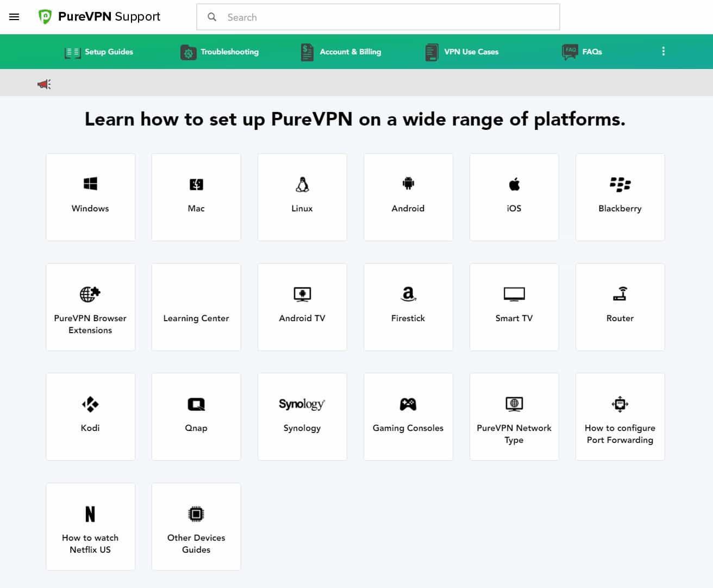This screenshot has width=713, height=588.
Task: Click the Netflix N icon
Action: pos(90,514)
